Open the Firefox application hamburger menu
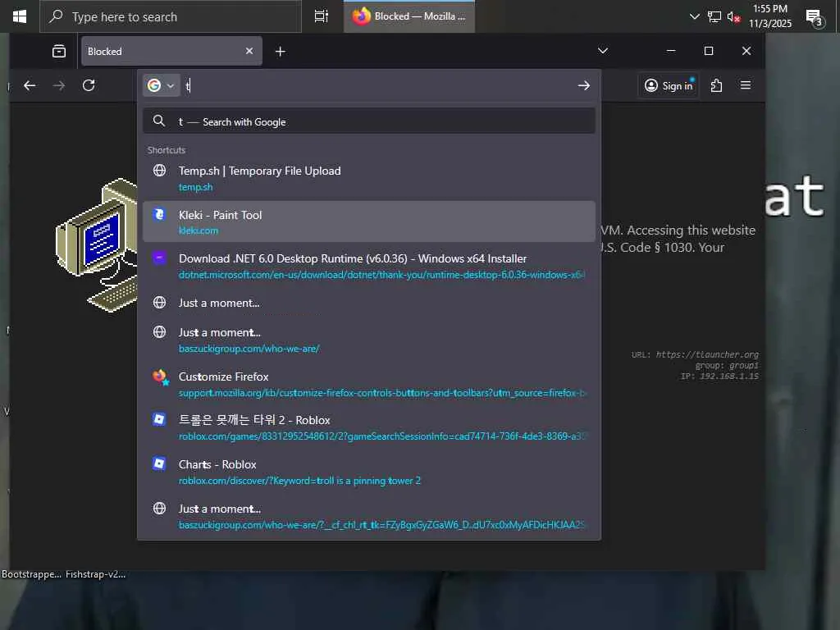 click(745, 85)
